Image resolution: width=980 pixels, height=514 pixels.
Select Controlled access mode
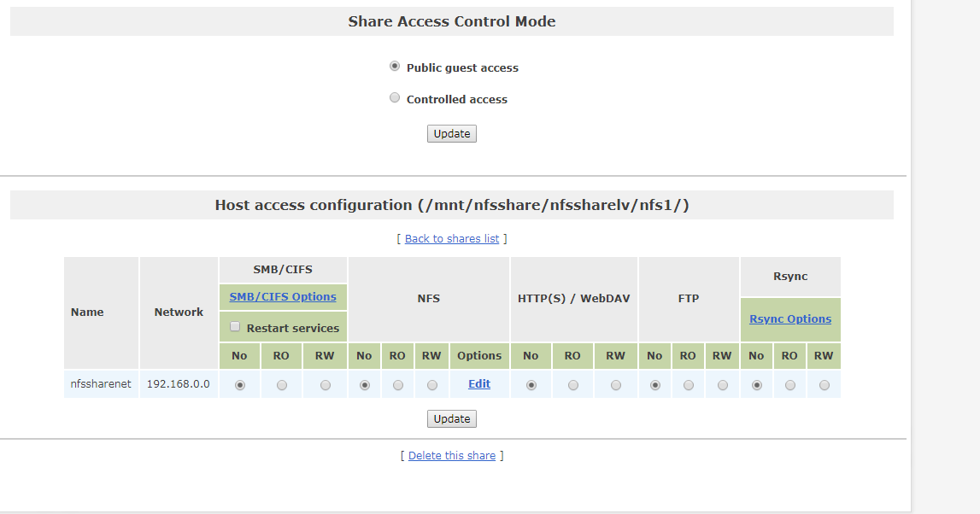(394, 96)
